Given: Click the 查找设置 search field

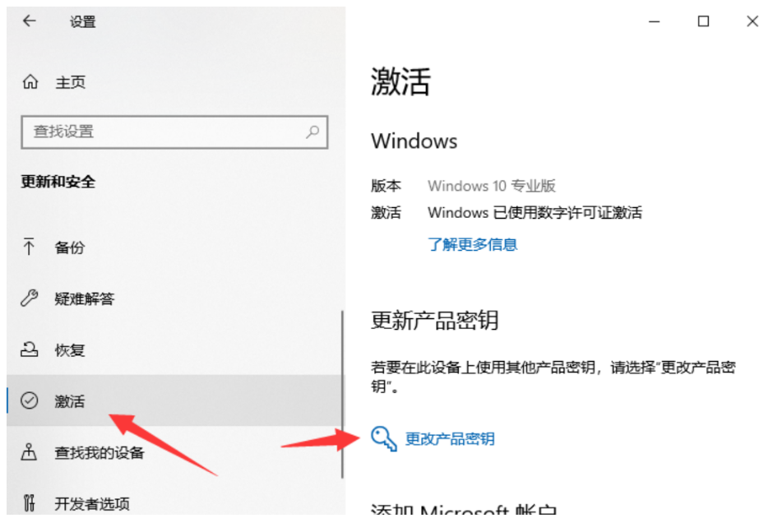Looking at the screenshot, I should 174,132.
